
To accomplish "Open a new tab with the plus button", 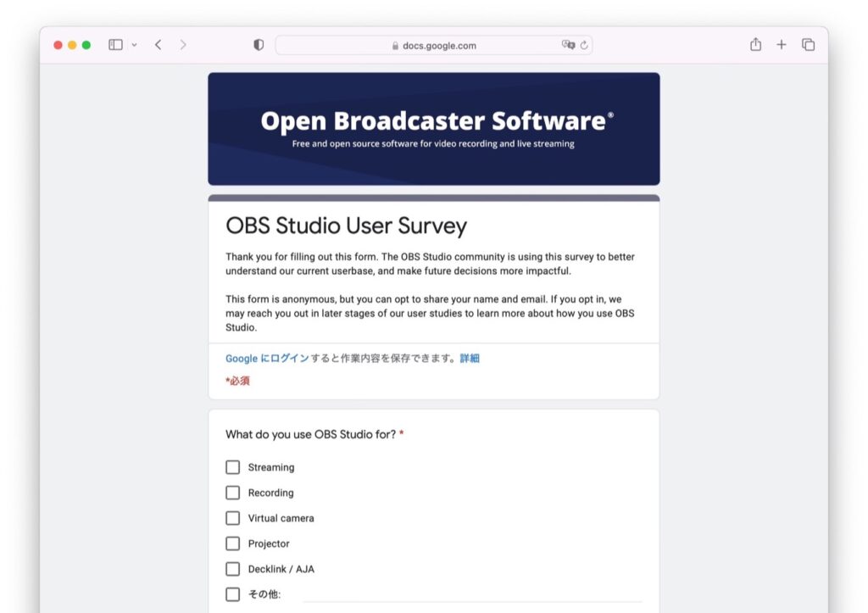I will (x=781, y=44).
